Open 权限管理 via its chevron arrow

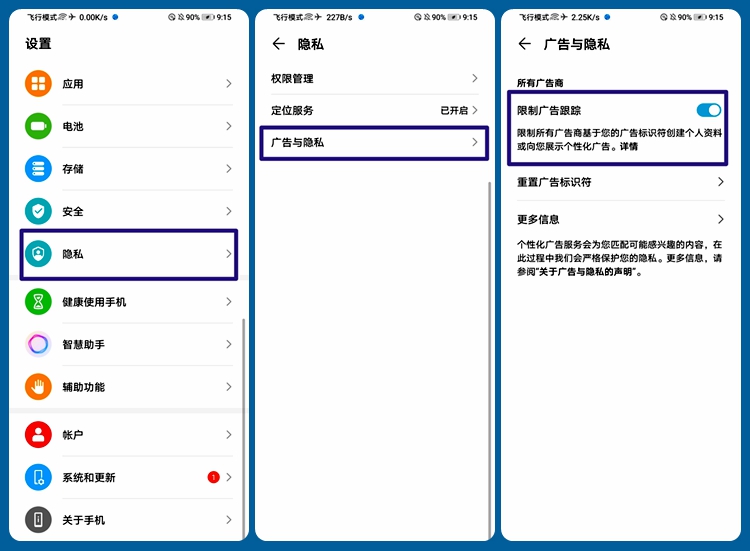tap(474, 78)
